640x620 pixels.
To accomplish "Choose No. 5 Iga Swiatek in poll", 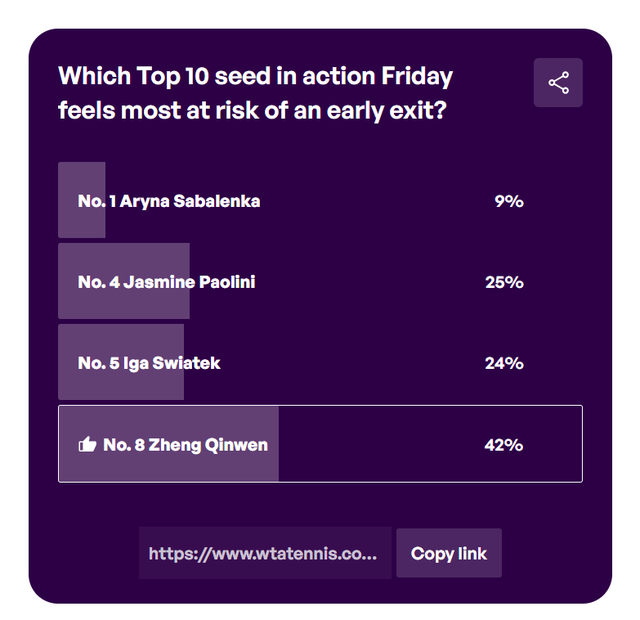I will [149, 363].
